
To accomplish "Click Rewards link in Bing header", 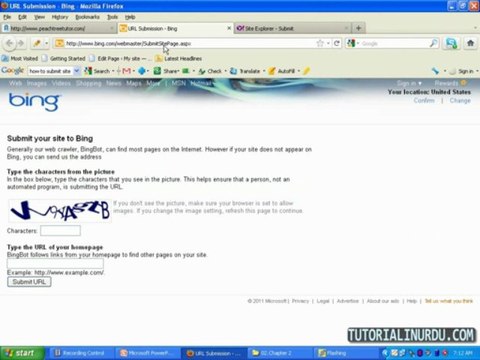I will (450, 83).
